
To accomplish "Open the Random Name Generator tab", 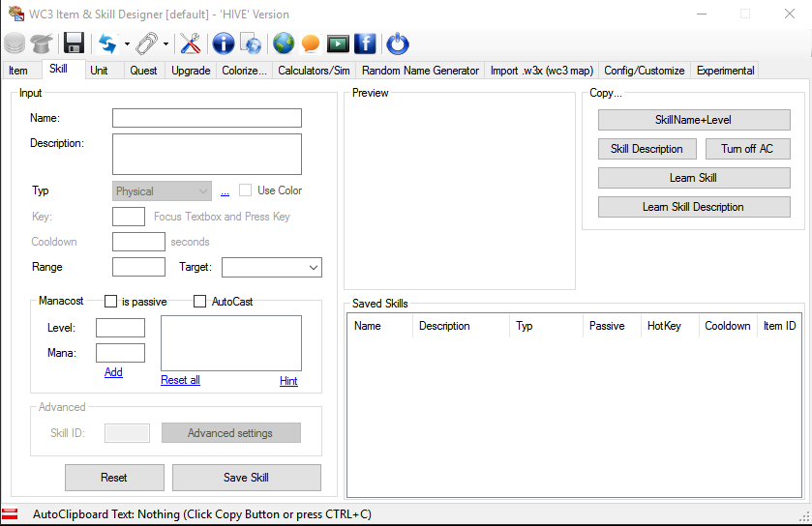I will pyautogui.click(x=420, y=71).
